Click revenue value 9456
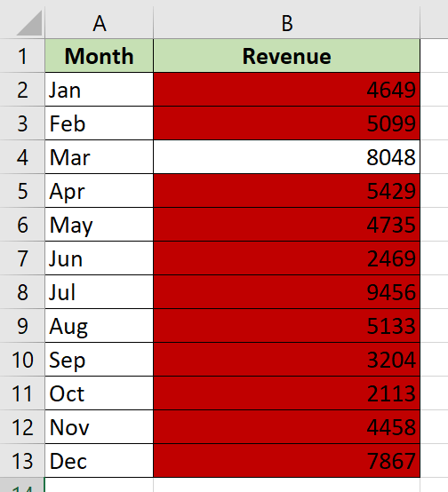The height and width of the screenshot is (492, 448). pos(286,292)
